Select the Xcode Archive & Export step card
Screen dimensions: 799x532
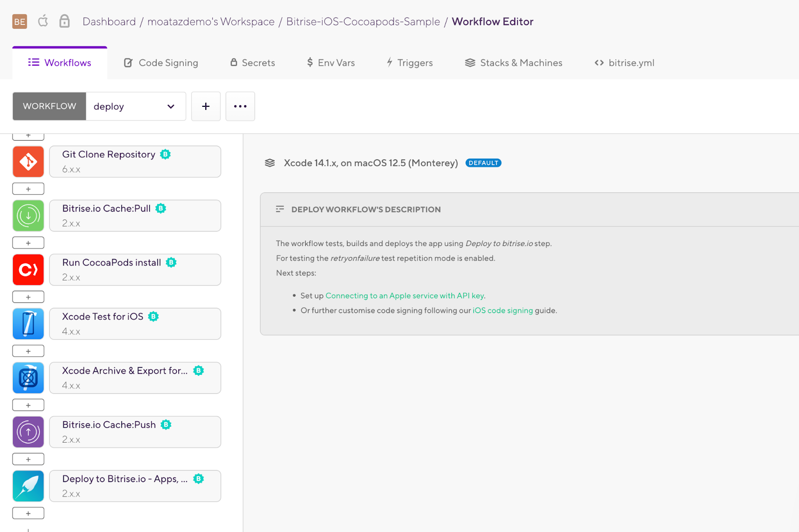[x=135, y=378]
